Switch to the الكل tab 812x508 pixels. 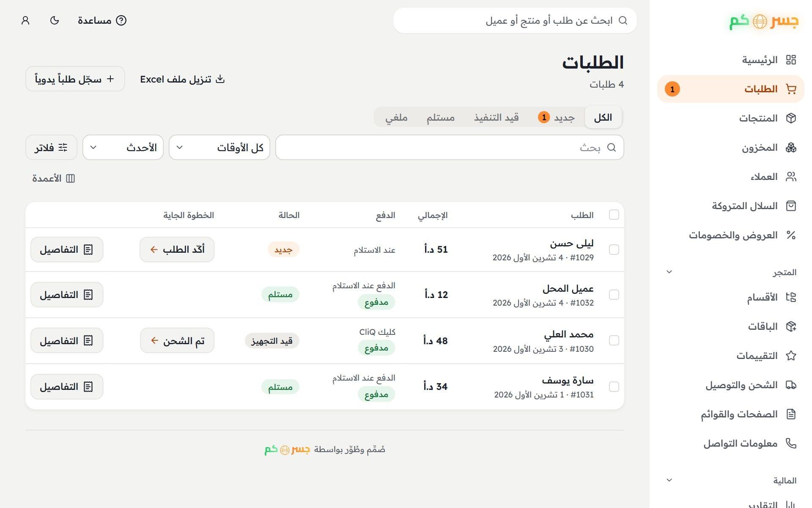pyautogui.click(x=603, y=117)
